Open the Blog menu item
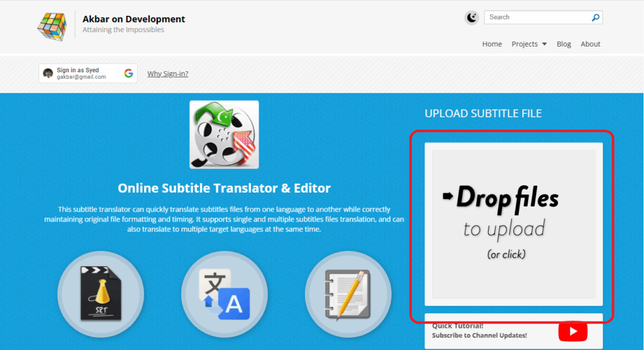Viewport: 644px width, 350px height. coord(563,44)
